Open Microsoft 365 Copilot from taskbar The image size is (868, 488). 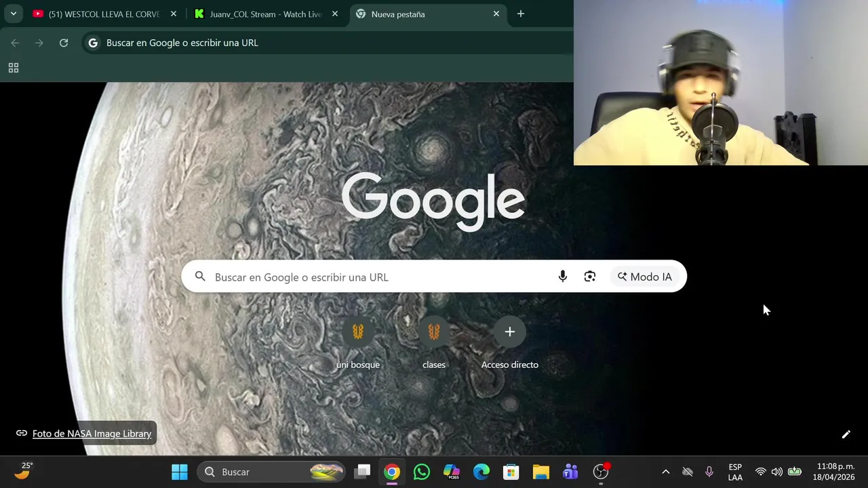tap(452, 472)
